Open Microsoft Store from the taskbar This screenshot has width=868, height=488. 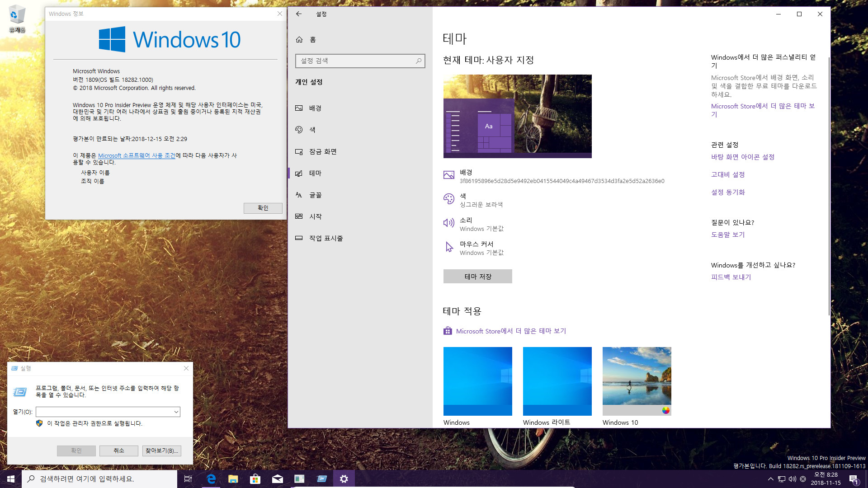255,479
